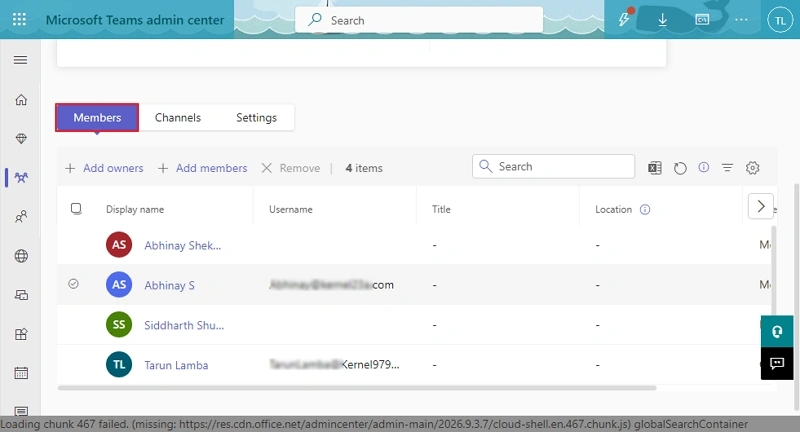The image size is (800, 432).
Task: Click the Username column header
Action: coord(291,209)
